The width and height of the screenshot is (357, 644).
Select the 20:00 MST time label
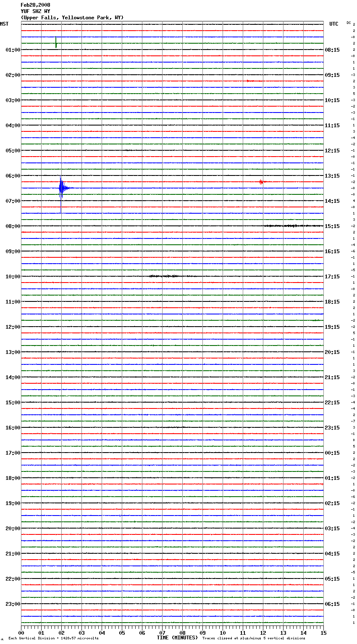(x=13, y=529)
